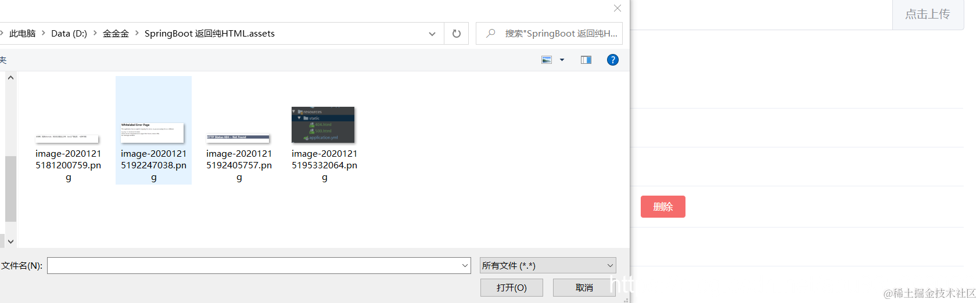This screenshot has width=980, height=303.
Task: Go to Data (D:) in the breadcrumb
Action: click(x=69, y=34)
